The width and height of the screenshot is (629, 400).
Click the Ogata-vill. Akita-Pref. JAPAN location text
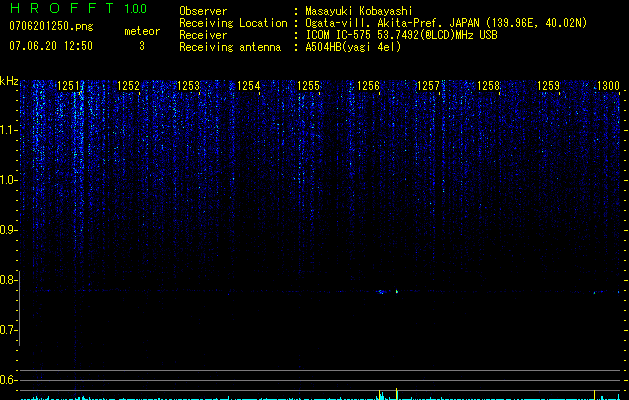tap(446, 23)
